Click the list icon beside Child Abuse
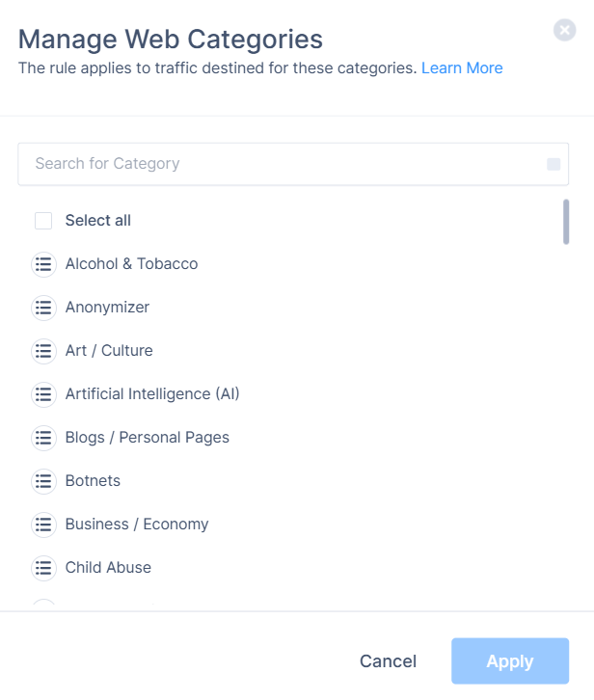594x700 pixels. pos(43,568)
